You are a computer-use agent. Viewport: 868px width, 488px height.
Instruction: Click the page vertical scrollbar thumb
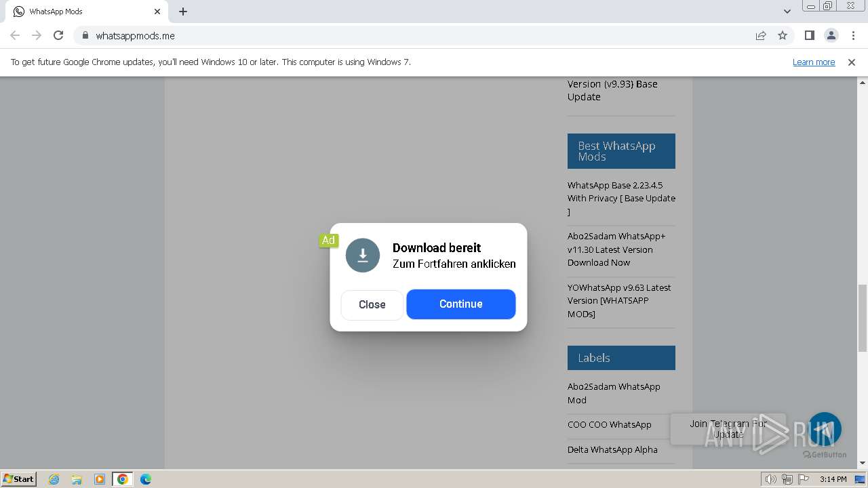[x=863, y=319]
